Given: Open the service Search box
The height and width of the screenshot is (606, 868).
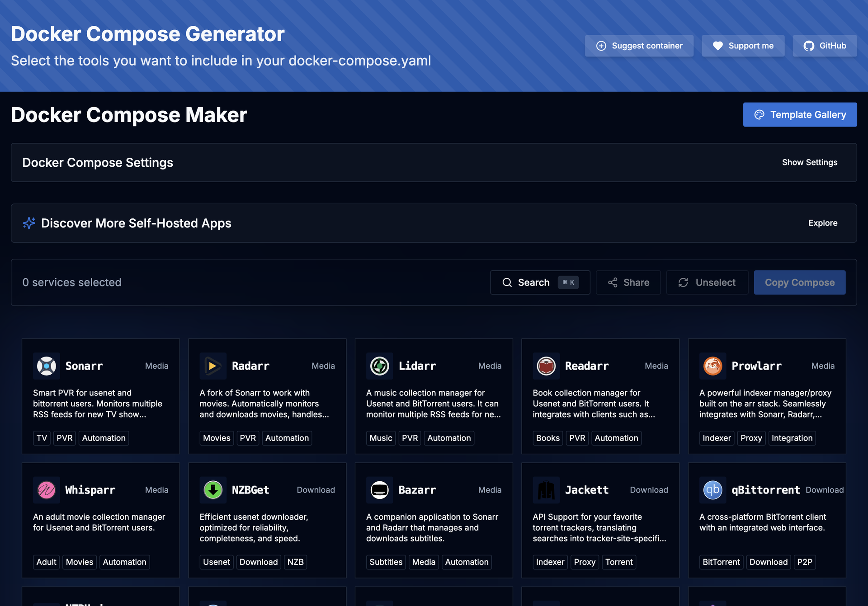Looking at the screenshot, I should point(540,282).
